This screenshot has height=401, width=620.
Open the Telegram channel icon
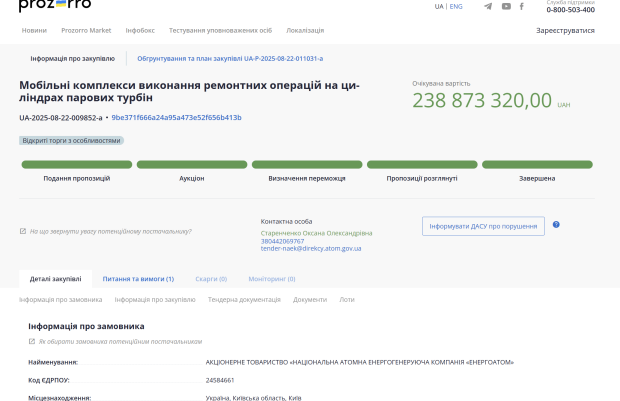click(488, 7)
